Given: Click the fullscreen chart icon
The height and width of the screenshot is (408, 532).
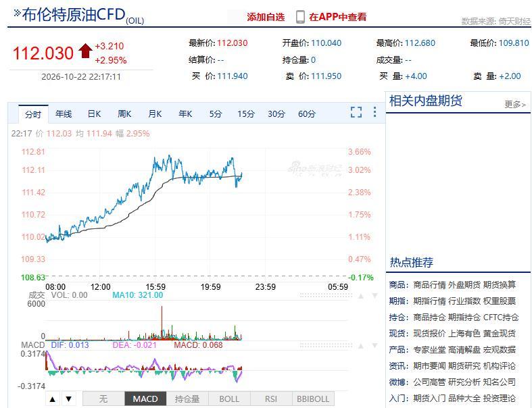Looking at the screenshot, I should (356, 112).
